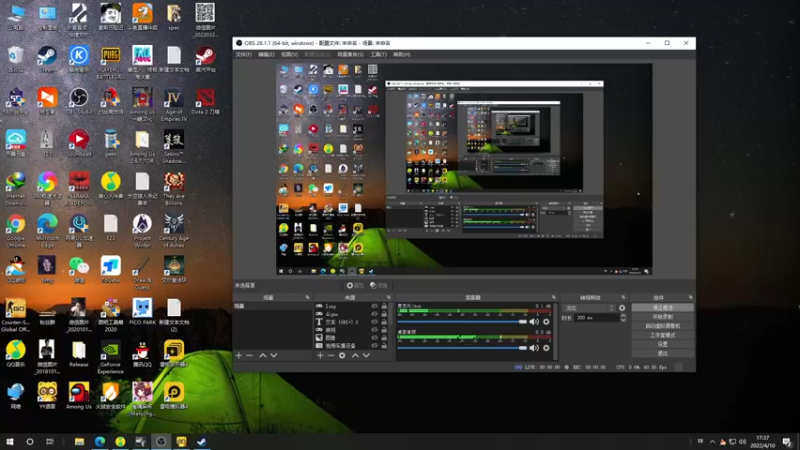Toggle visibility of the video capture device source
The width and height of the screenshot is (800, 450).
(x=374, y=345)
